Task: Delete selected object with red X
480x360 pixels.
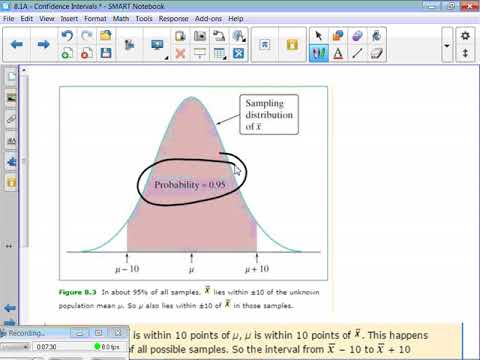Action: [x=180, y=53]
